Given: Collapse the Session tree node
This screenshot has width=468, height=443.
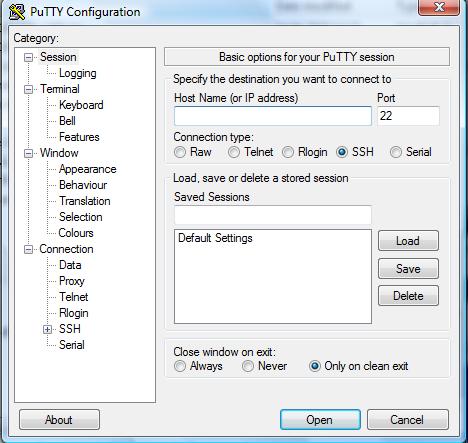Looking at the screenshot, I should click(x=29, y=57).
